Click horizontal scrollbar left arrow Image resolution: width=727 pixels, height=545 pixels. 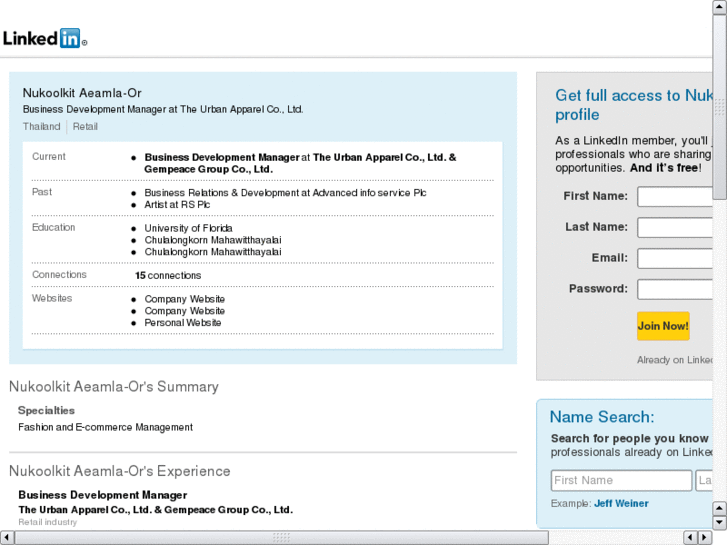(x=7, y=538)
